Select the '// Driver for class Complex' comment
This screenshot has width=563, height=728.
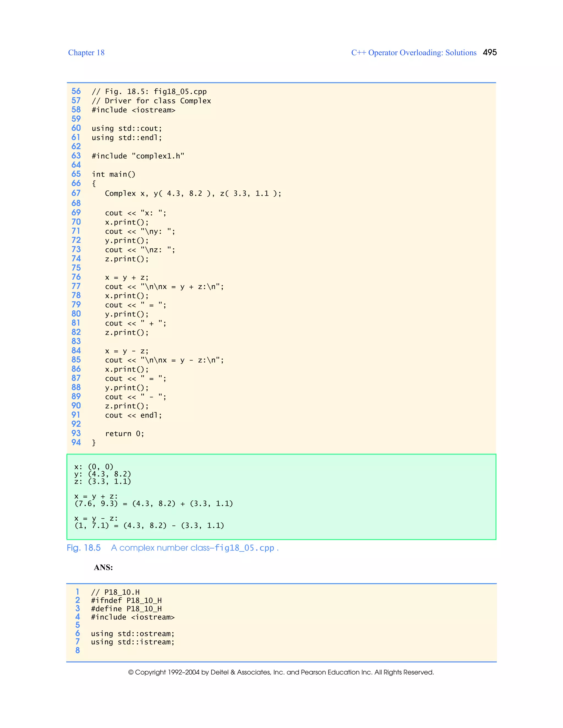(x=151, y=101)
